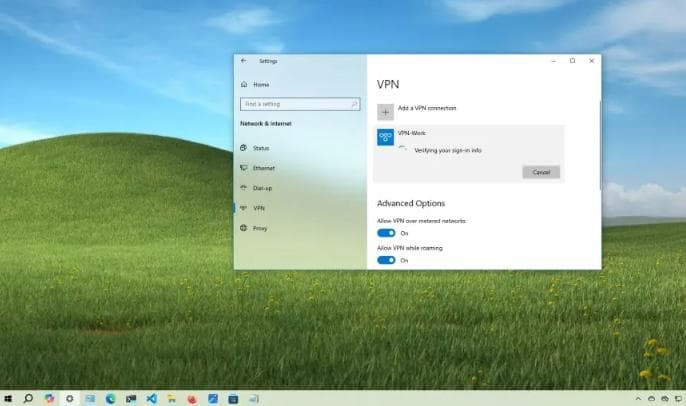Open the Windows Start menu

pos(8,399)
